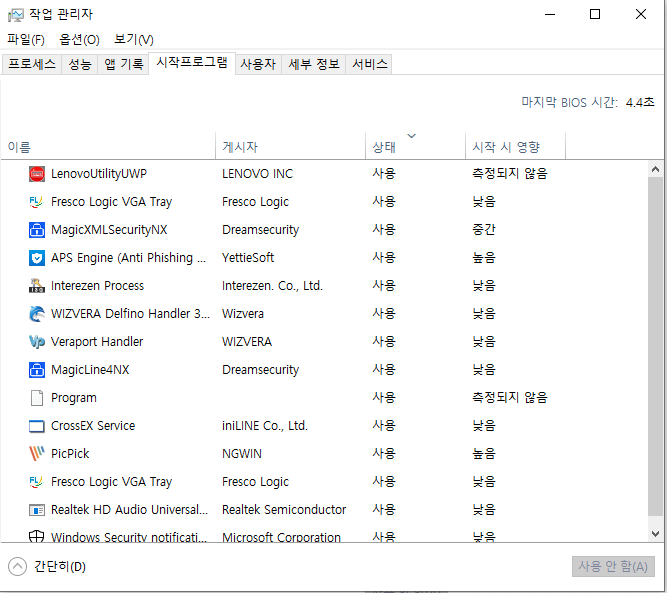
Task: Select the MagicXMLSecurityNX entry
Action: coord(109,230)
